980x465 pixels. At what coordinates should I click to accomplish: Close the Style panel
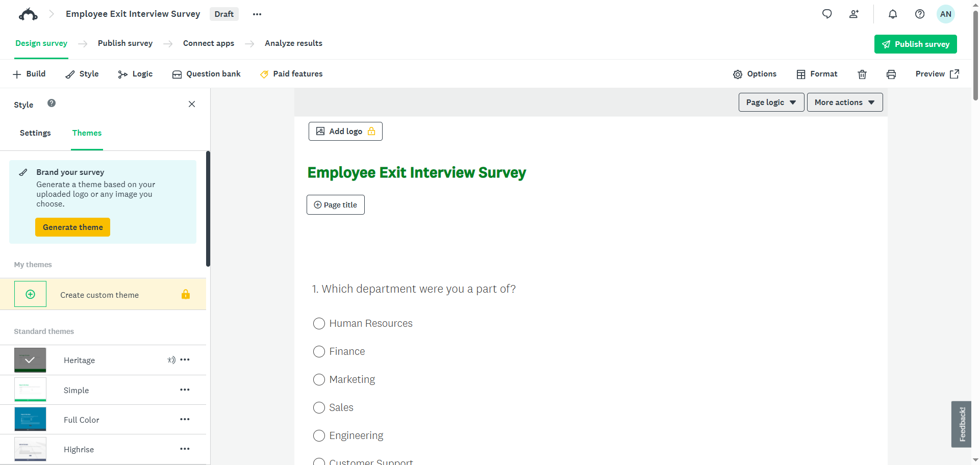tap(192, 104)
